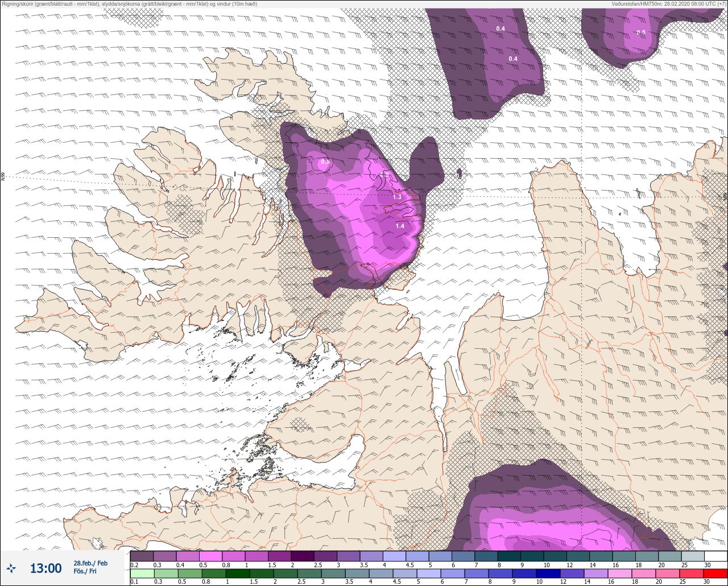Click the '28.feb./ Feb' date label

(x=90, y=563)
